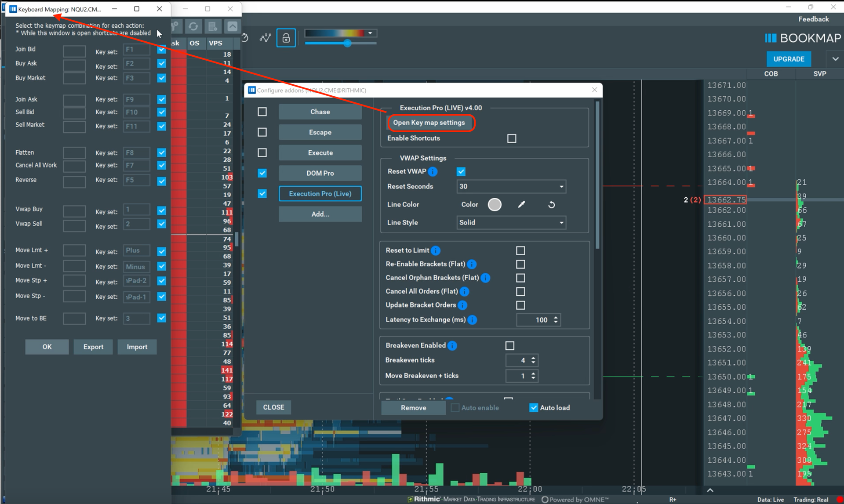
Task: Click the Export button in Keyboard Mapping
Action: click(93, 347)
